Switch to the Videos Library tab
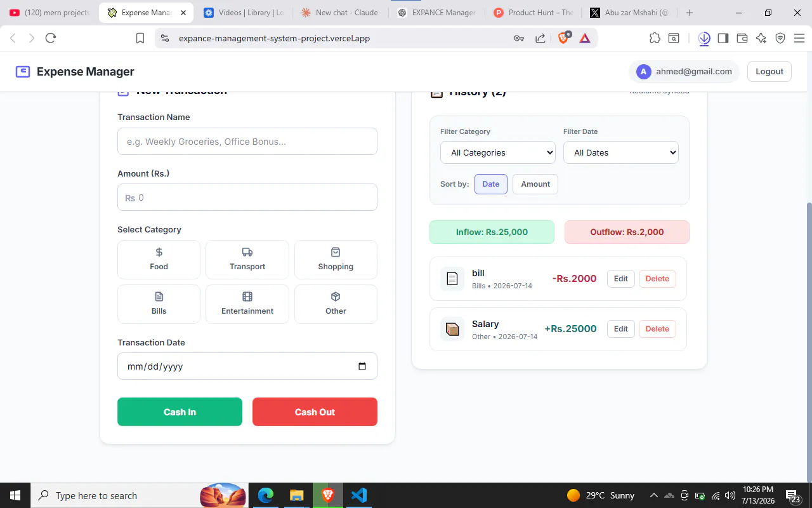812x508 pixels. pos(244,13)
